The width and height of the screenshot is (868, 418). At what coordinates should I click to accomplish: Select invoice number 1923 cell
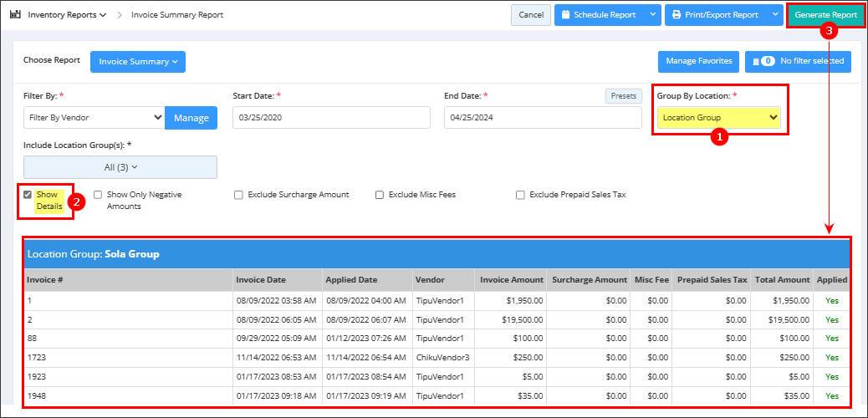click(x=128, y=376)
